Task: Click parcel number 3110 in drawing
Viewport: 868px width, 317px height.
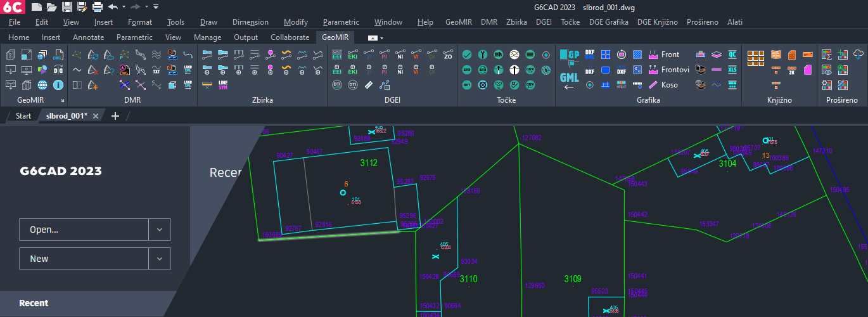Action: point(469,279)
